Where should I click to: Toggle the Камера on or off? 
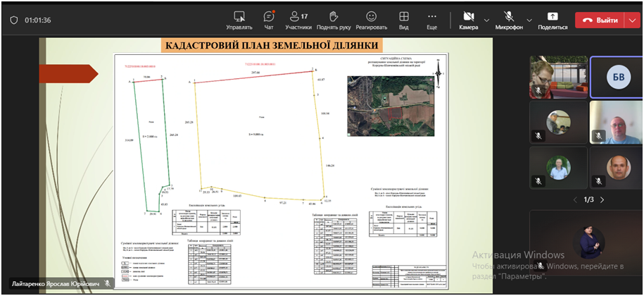pos(469,20)
